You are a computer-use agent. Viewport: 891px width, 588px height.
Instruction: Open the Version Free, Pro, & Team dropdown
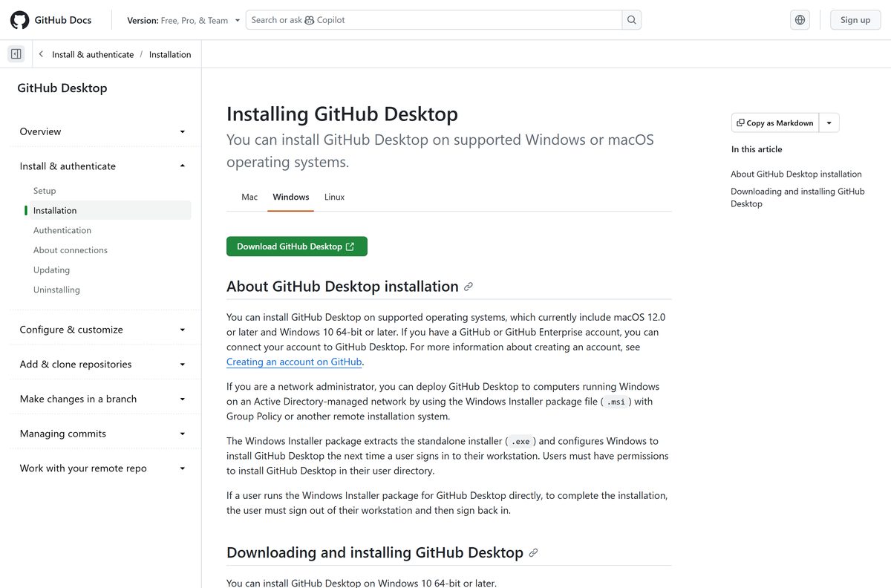click(x=183, y=20)
